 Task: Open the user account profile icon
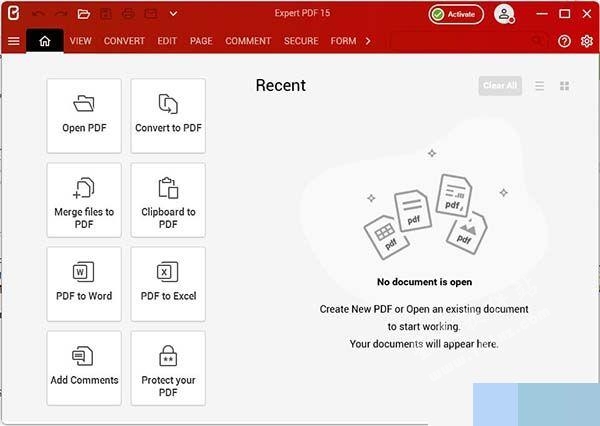click(x=504, y=14)
